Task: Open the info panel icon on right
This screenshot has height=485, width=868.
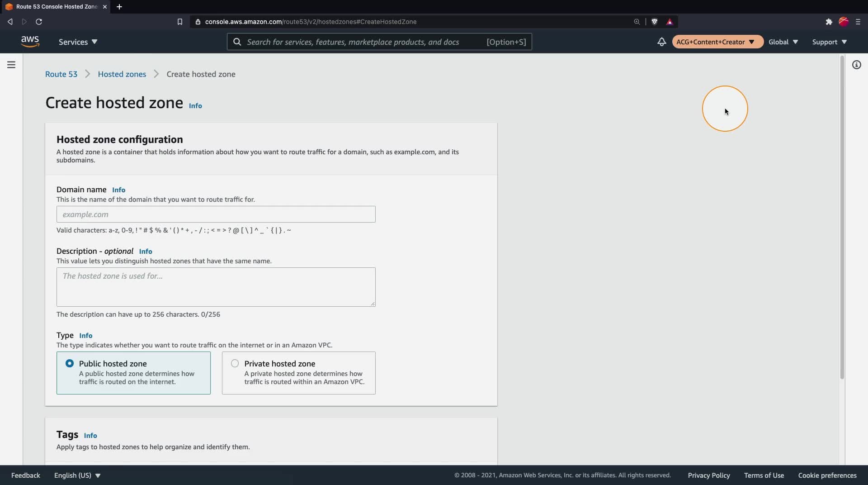Action: [x=856, y=65]
